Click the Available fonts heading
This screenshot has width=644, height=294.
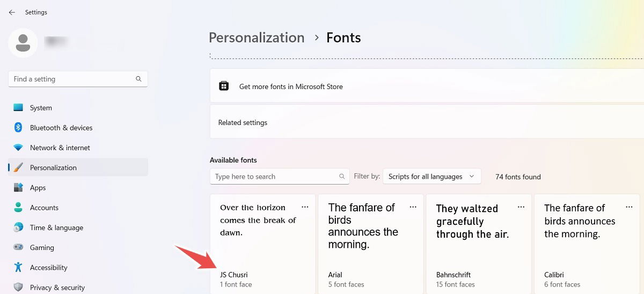click(233, 160)
